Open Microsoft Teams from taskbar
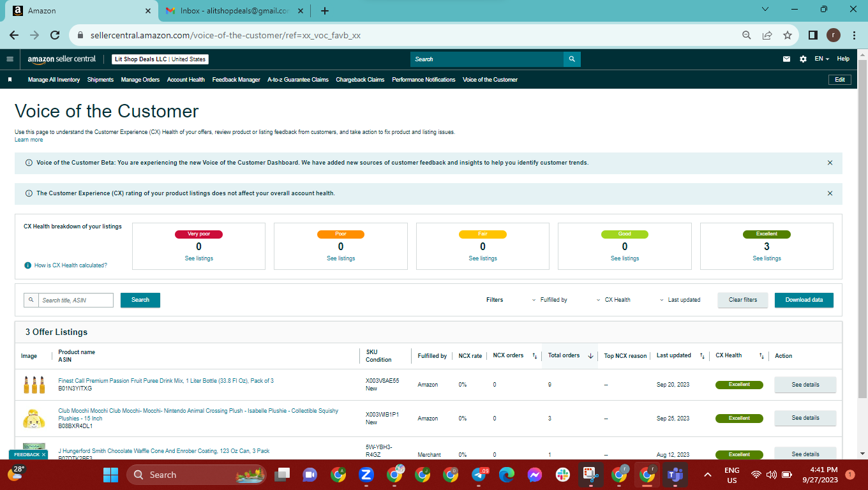This screenshot has height=490, width=868. (675, 475)
